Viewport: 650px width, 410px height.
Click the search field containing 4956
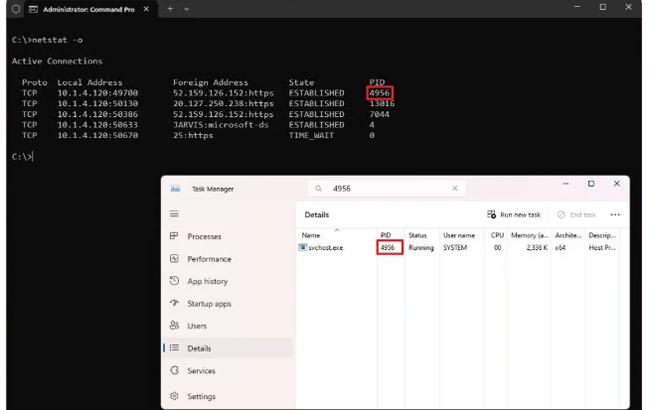click(385, 188)
